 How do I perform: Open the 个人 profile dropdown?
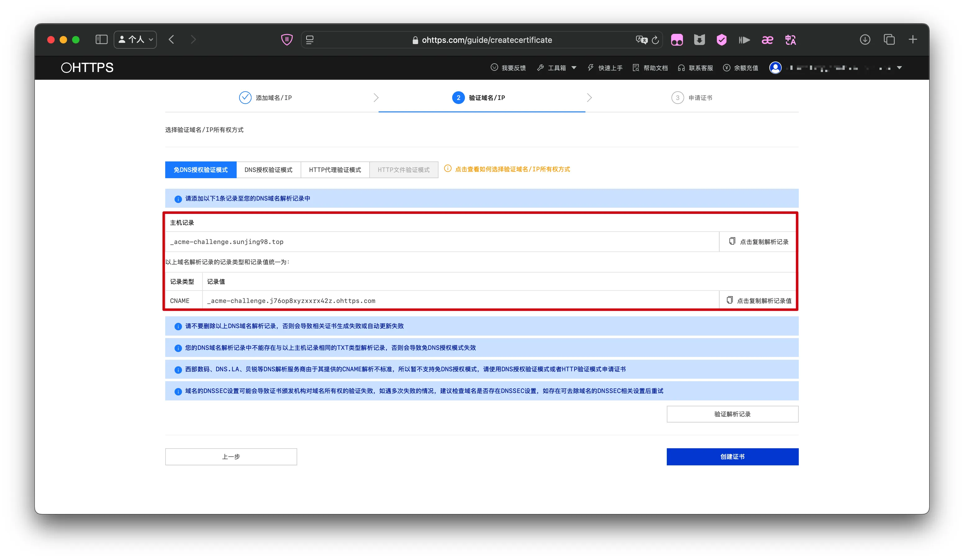tap(135, 40)
